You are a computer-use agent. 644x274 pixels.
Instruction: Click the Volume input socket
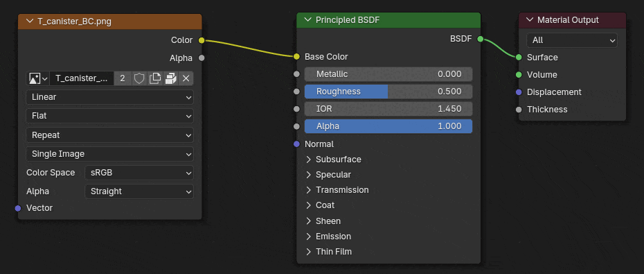pos(519,74)
